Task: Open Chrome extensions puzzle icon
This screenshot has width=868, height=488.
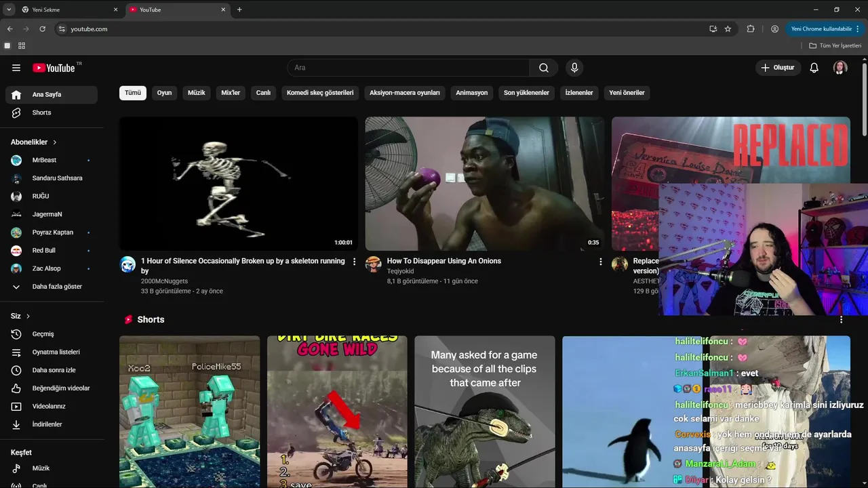Action: 751,29
